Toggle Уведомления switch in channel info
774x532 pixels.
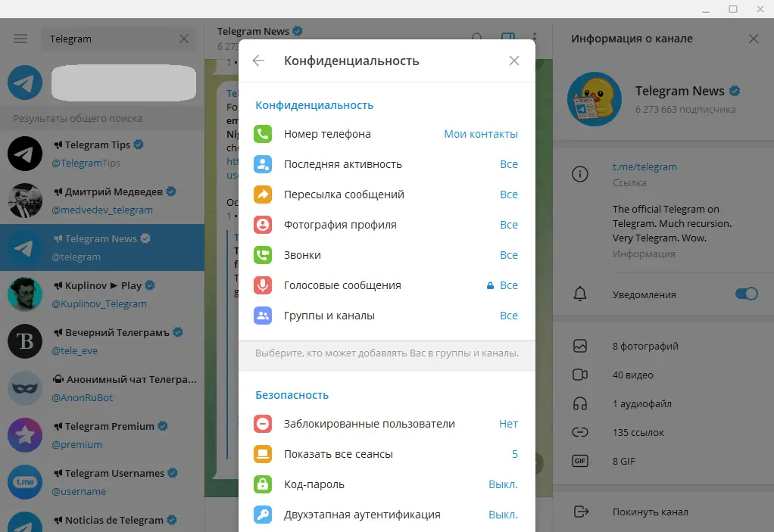[747, 294]
